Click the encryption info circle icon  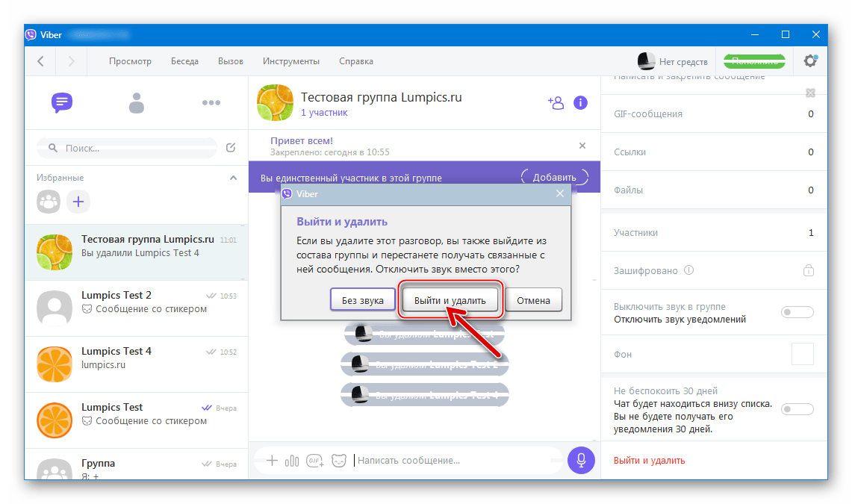(689, 270)
